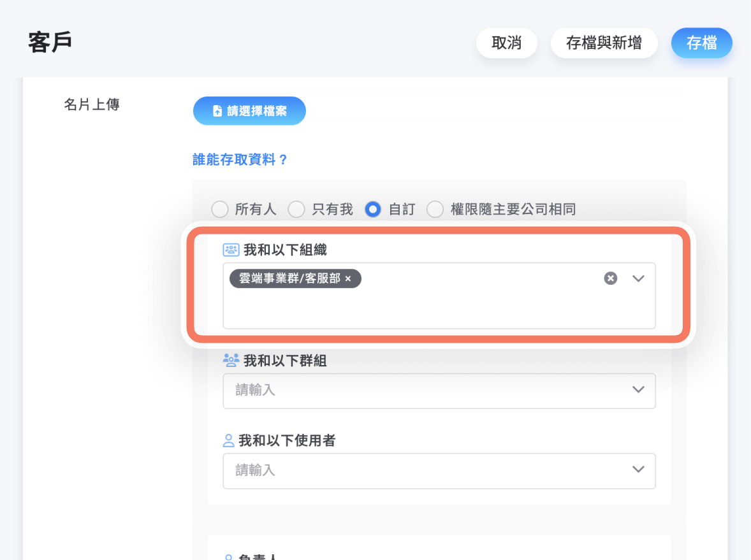Save the customer with the 存檔 button
Screen dimensions: 751x560
701,43
